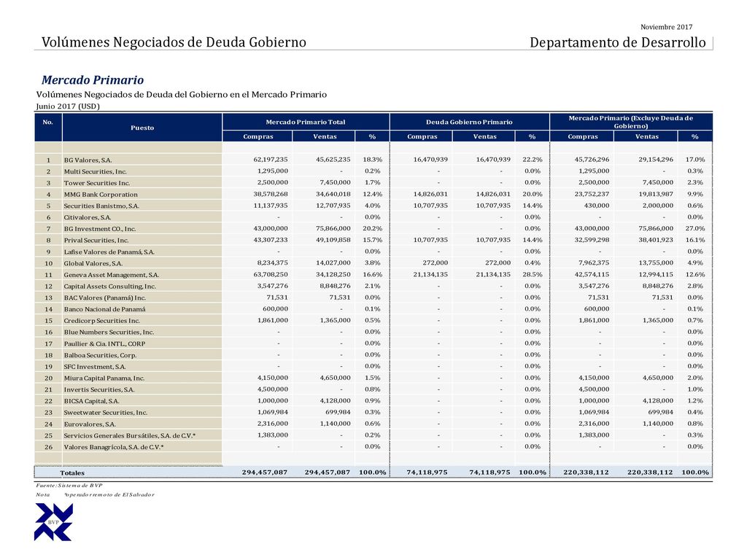
Task: Click Global Valores 272,000 government compras
Action: [435, 262]
